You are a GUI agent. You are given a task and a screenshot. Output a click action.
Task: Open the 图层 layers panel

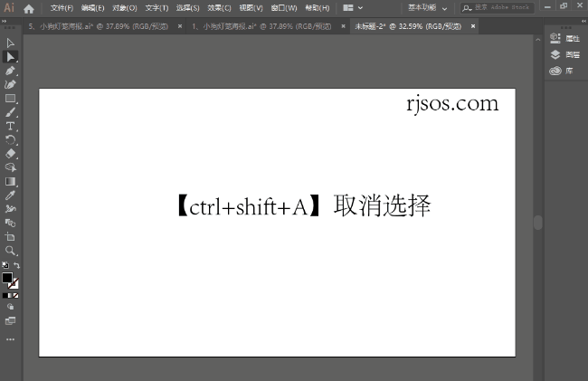pyautogui.click(x=564, y=54)
